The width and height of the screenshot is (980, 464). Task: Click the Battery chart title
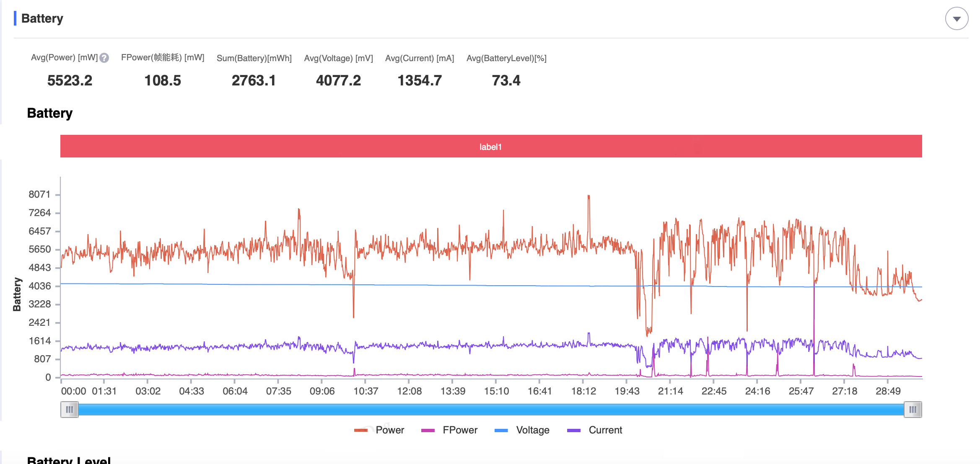click(x=50, y=113)
